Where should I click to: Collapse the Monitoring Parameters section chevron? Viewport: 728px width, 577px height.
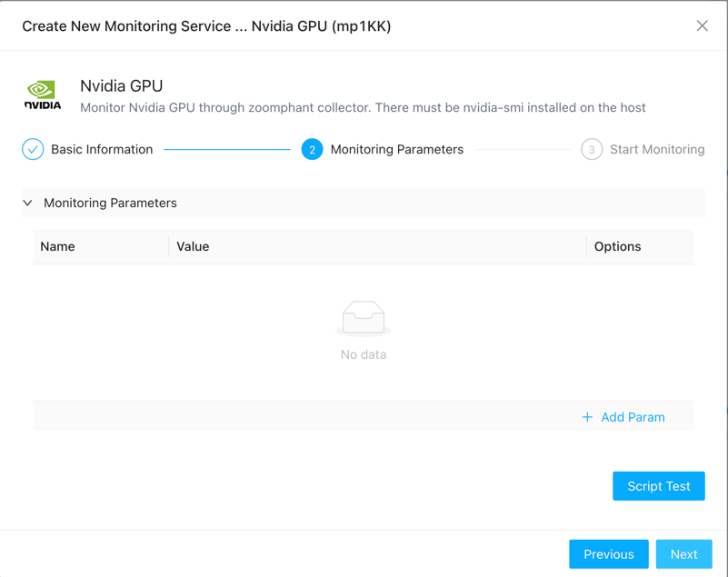27,203
